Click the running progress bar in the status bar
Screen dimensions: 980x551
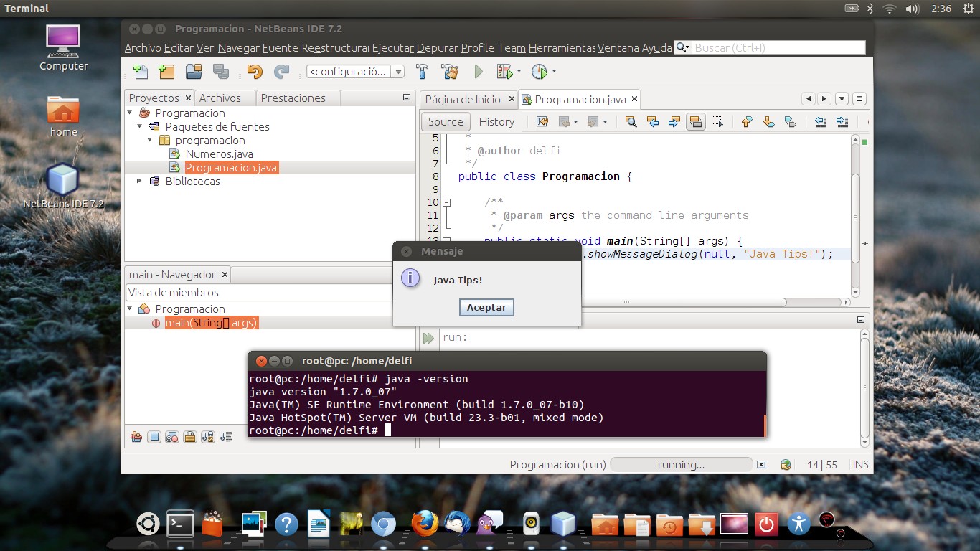pos(680,464)
